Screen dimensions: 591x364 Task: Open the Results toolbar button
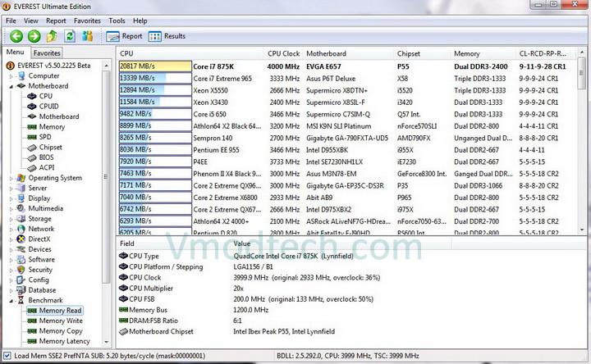point(167,36)
